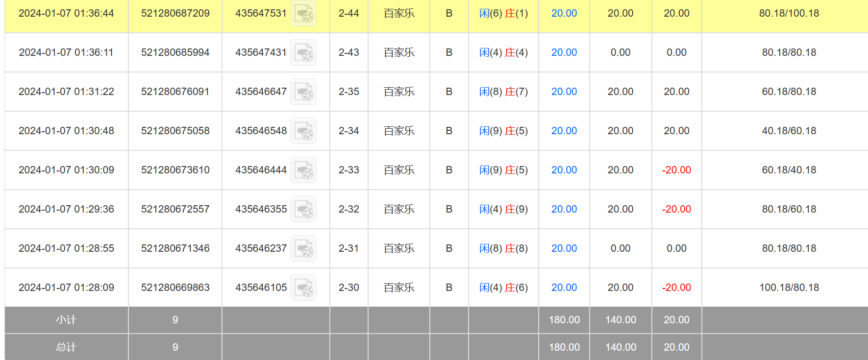Select order number 521280669863
This screenshot has width=868, height=360.
[175, 288]
